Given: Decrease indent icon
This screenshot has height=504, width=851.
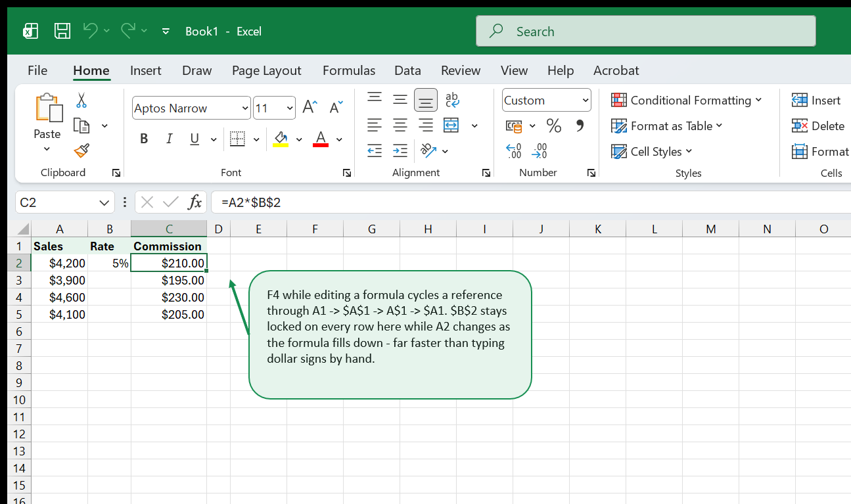Looking at the screenshot, I should pyautogui.click(x=375, y=151).
